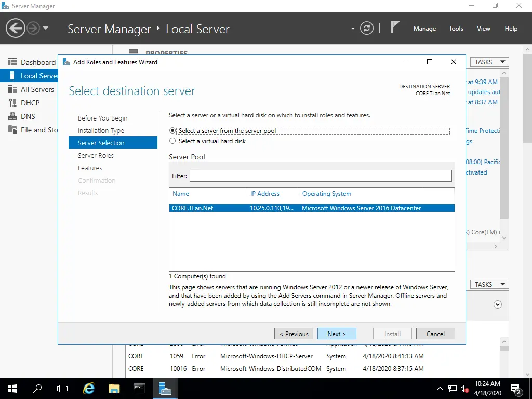Click the wizard icon in the dialog title bar
532x399 pixels.
pyautogui.click(x=66, y=62)
